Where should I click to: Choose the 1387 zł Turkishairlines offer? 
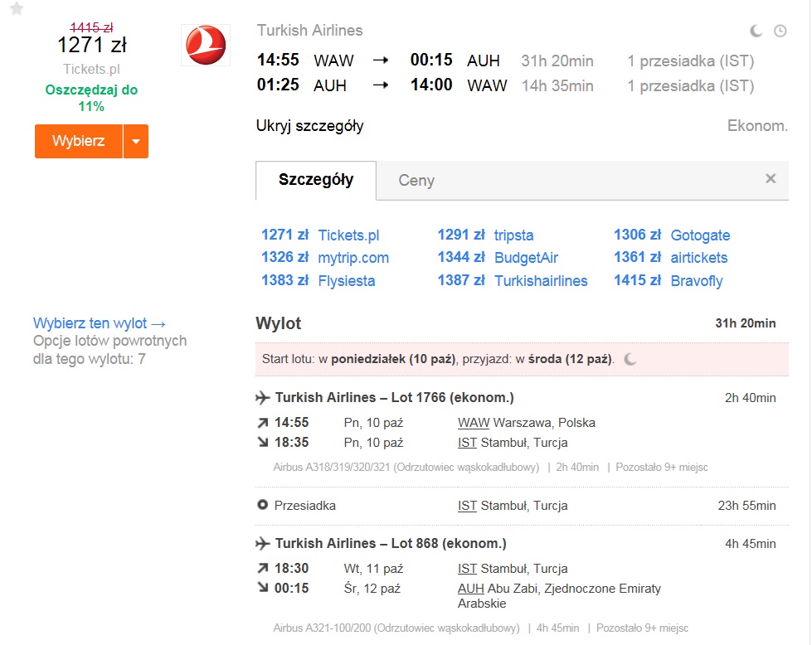click(513, 280)
